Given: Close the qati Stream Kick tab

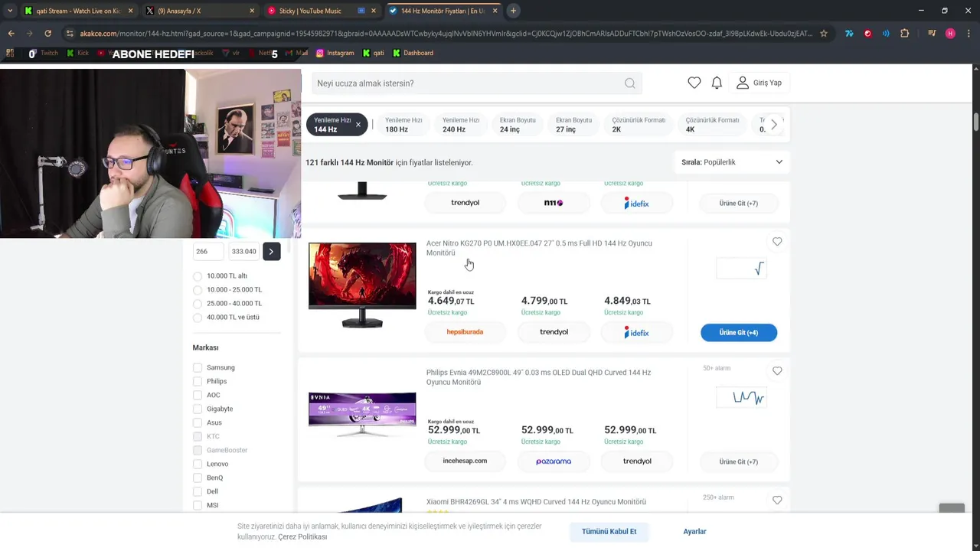Looking at the screenshot, I should (x=130, y=11).
